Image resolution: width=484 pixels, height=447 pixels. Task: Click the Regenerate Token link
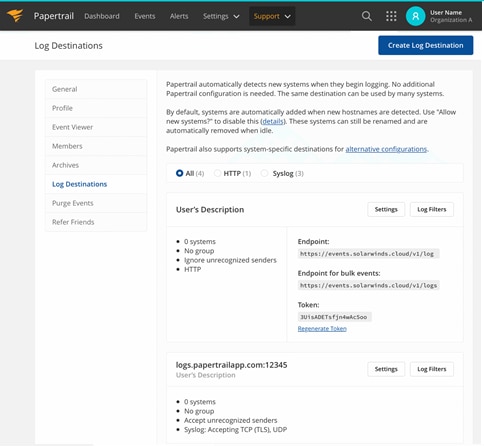[x=322, y=329]
